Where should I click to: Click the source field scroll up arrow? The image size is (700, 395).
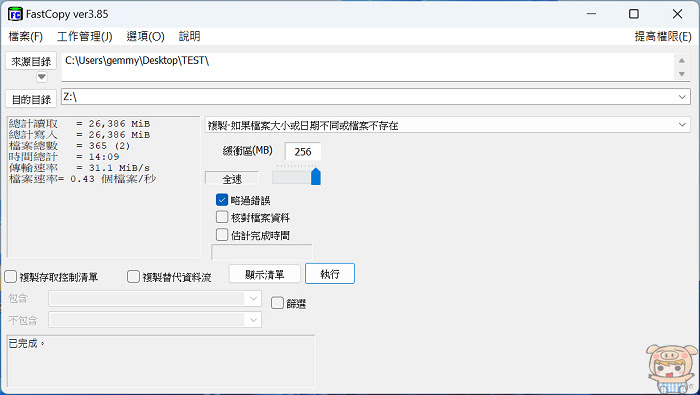pyautogui.click(x=681, y=60)
